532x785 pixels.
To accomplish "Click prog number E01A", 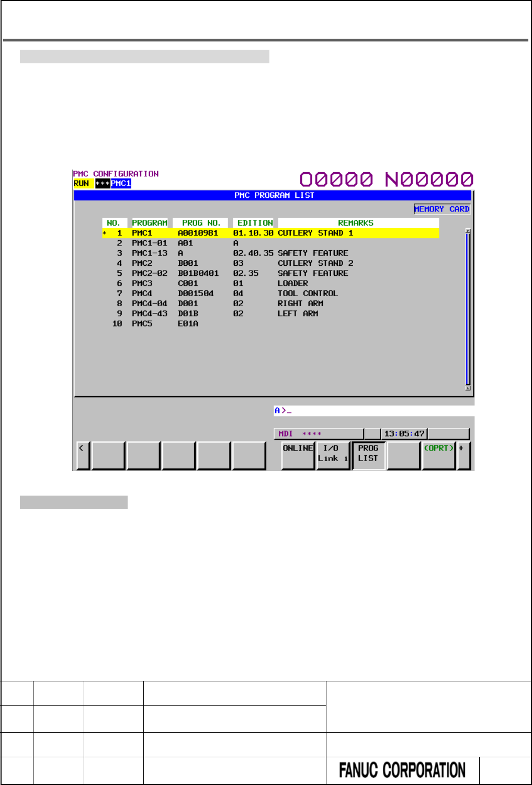I will pos(188,323).
